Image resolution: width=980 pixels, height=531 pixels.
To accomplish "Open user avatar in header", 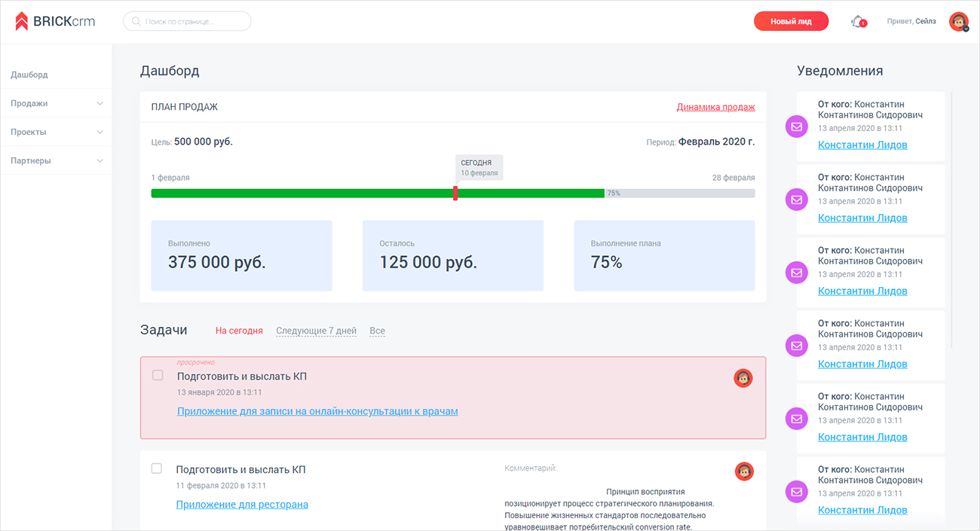I will point(959,22).
